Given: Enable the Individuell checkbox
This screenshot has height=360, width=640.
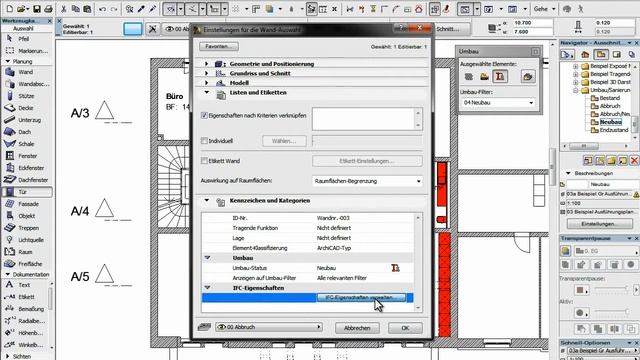Looking at the screenshot, I should pos(204,141).
